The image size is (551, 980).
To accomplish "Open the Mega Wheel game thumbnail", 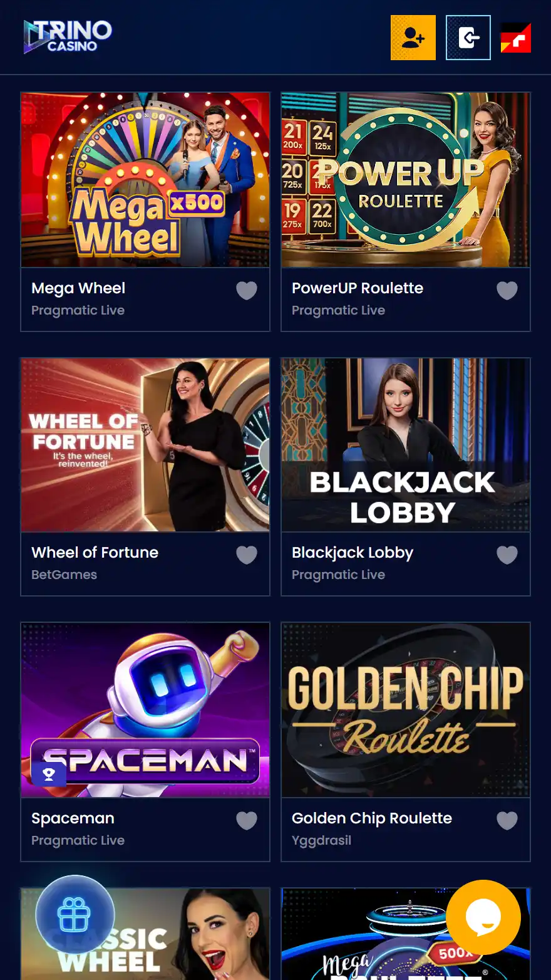I will 145,180.
